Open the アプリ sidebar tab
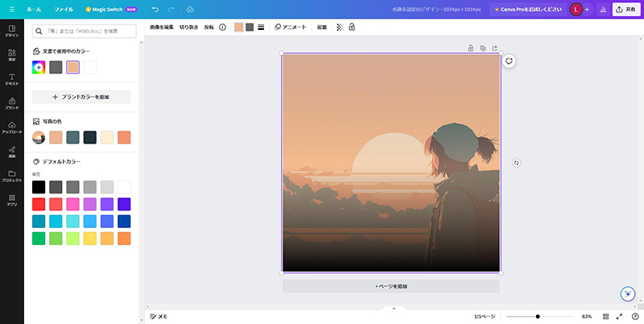This screenshot has width=644, height=324. point(12,200)
